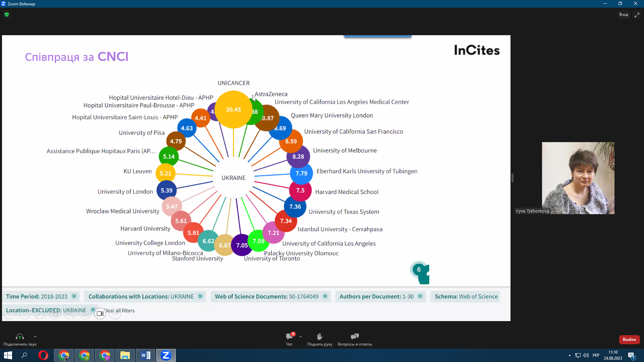Change keyboard language УКР indicator

[596, 355]
